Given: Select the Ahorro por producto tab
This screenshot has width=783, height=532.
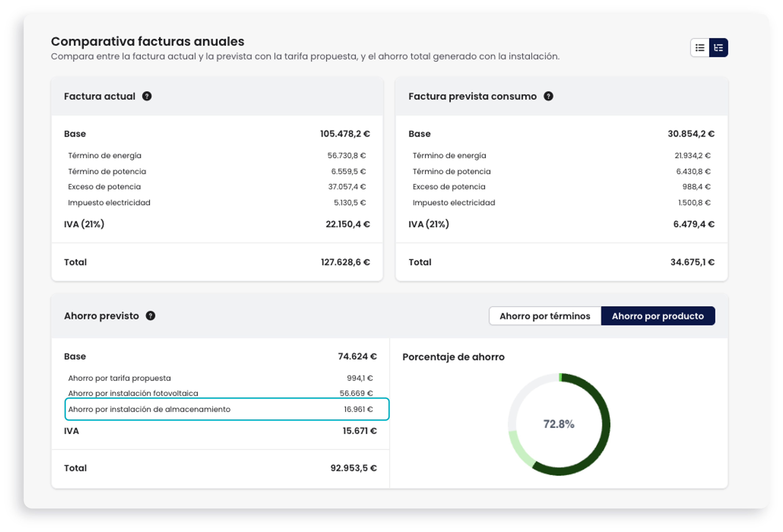Looking at the screenshot, I should pos(658,316).
